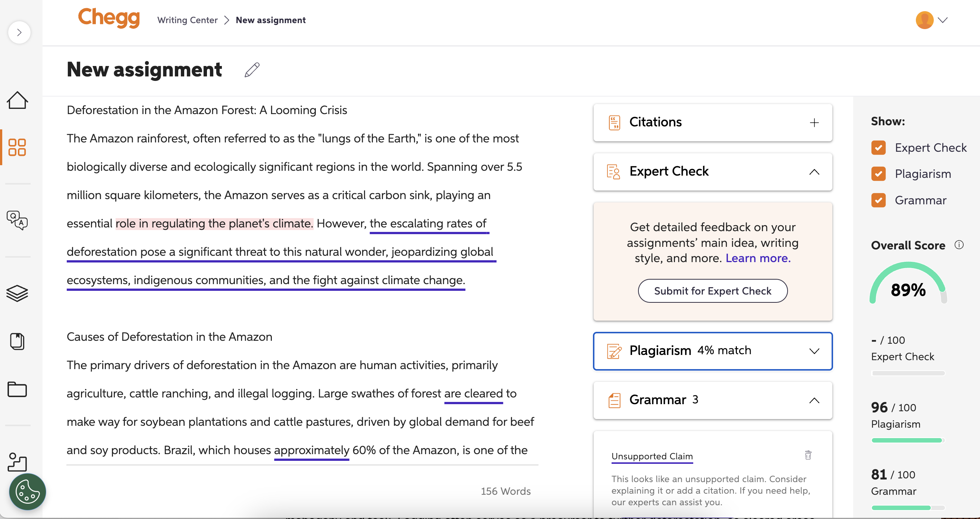Open Writing Center from the breadcrumb
The height and width of the screenshot is (519, 980).
(187, 20)
